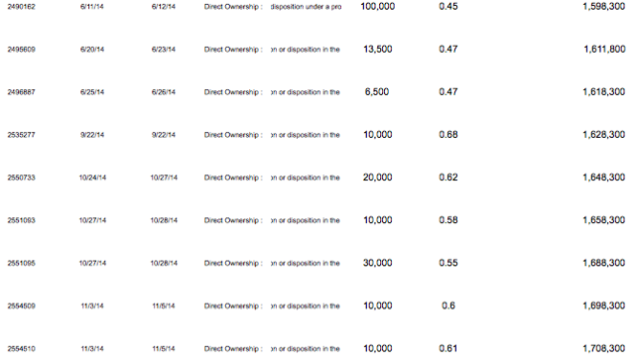This screenshot has width=635, height=364.
Task: Click 'disposition under a pro' text
Action: point(306,7)
